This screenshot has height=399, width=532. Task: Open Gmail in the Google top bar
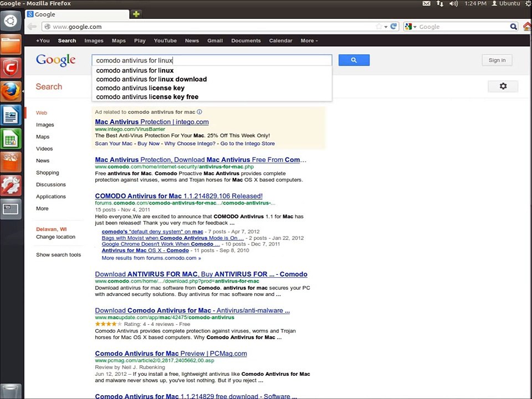tap(215, 40)
